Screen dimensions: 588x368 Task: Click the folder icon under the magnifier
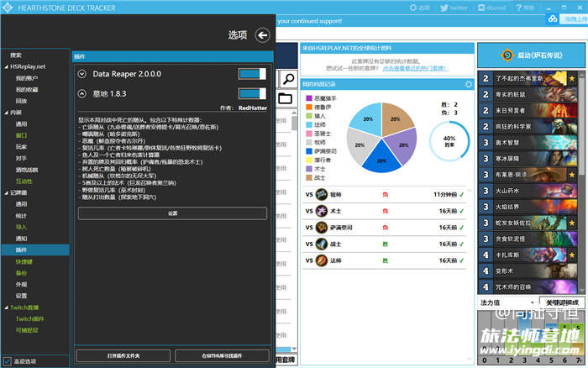[x=286, y=98]
